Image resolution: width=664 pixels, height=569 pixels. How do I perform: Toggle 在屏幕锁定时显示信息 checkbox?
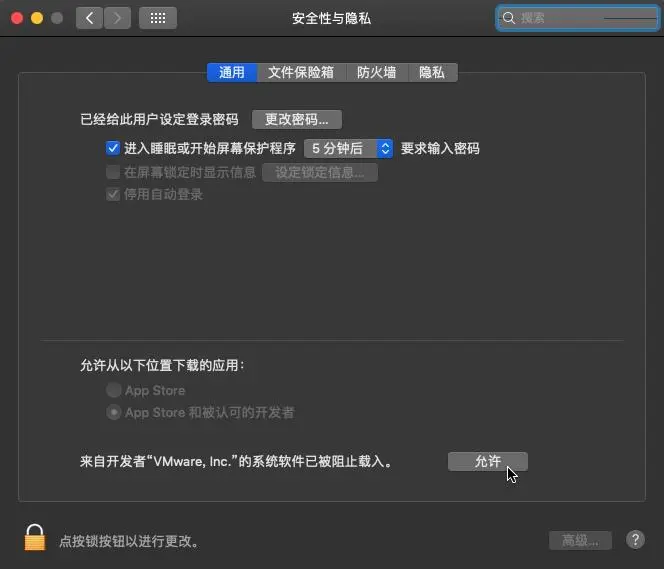(113, 172)
